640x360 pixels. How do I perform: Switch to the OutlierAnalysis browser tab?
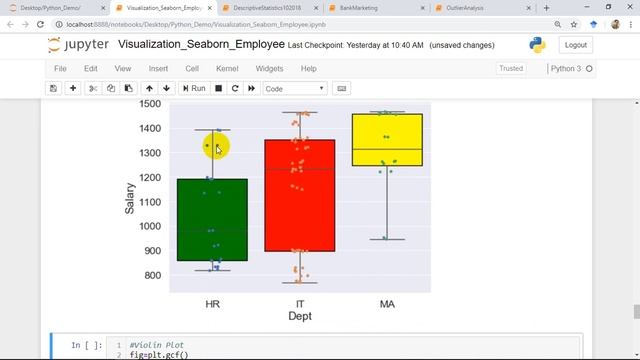pyautogui.click(x=482, y=8)
